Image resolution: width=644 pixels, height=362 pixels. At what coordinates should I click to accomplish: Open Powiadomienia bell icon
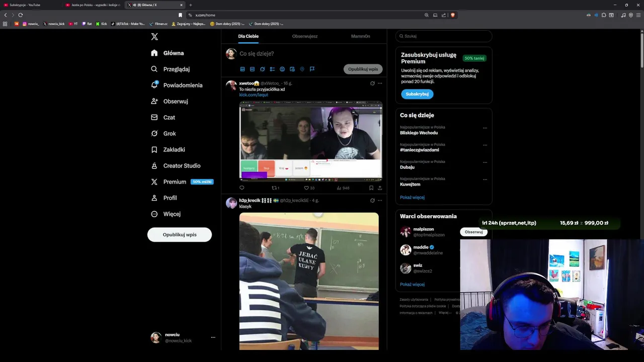(x=154, y=85)
